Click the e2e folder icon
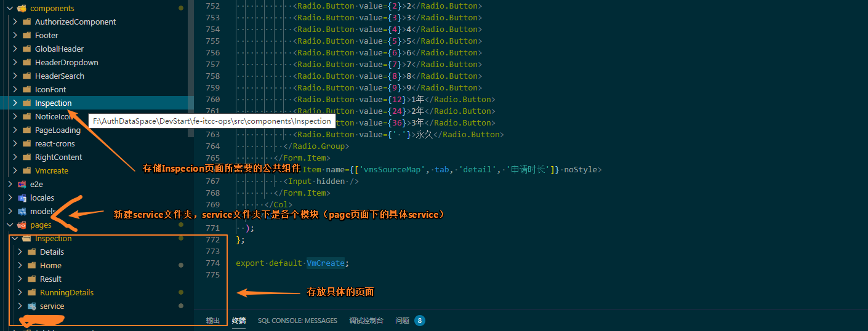 tap(22, 184)
